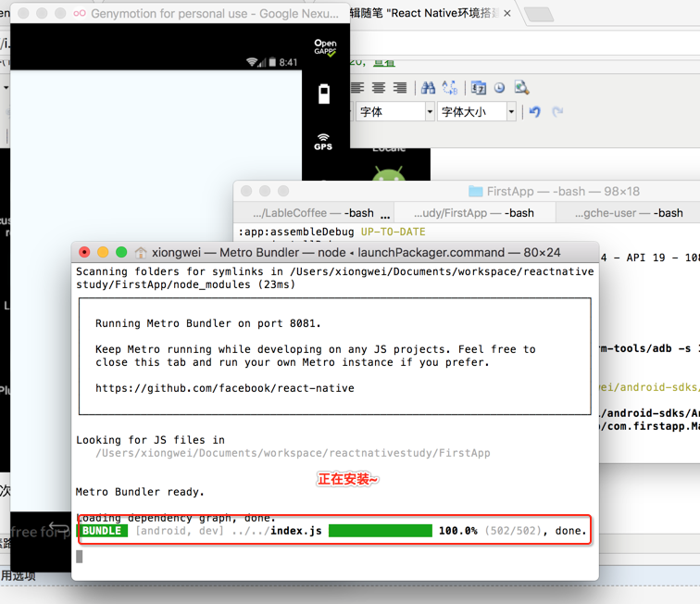
Task: Insert date using calendar icon
Action: click(479, 88)
